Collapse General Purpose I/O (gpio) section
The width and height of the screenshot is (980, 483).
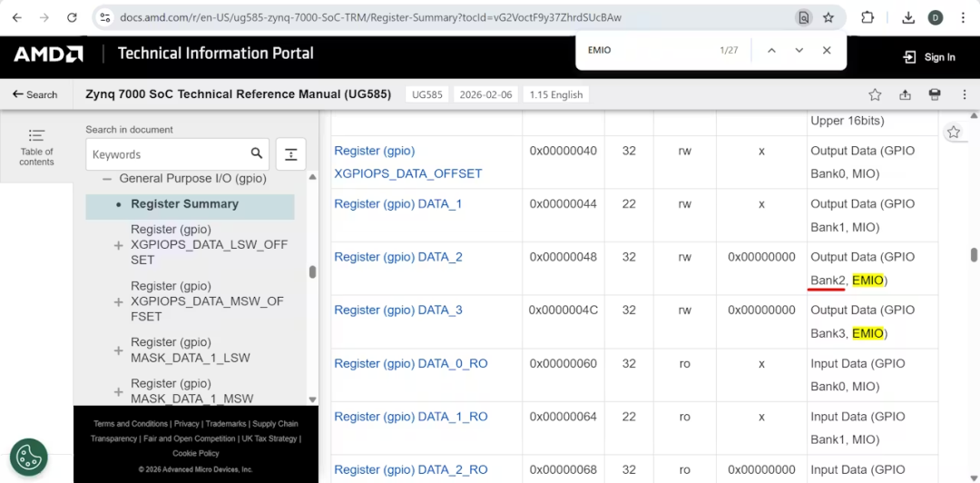coord(107,178)
